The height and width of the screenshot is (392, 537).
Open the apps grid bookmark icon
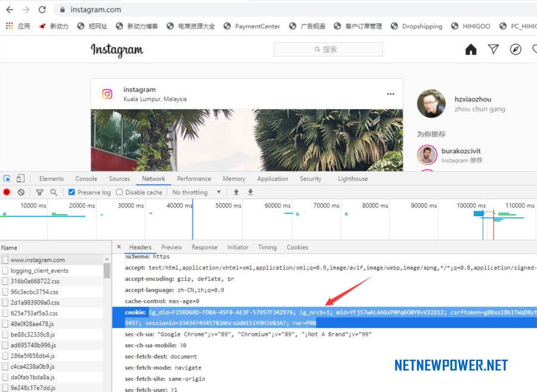9,26
